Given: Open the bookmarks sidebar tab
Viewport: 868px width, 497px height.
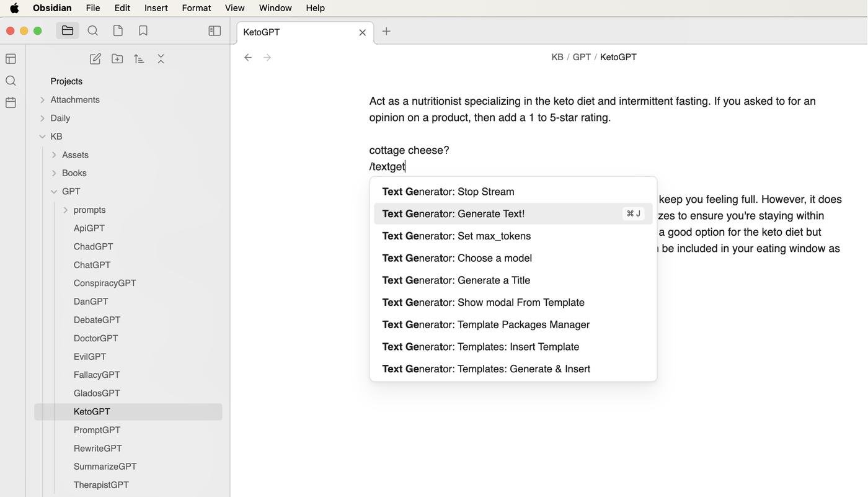Looking at the screenshot, I should pyautogui.click(x=143, y=30).
